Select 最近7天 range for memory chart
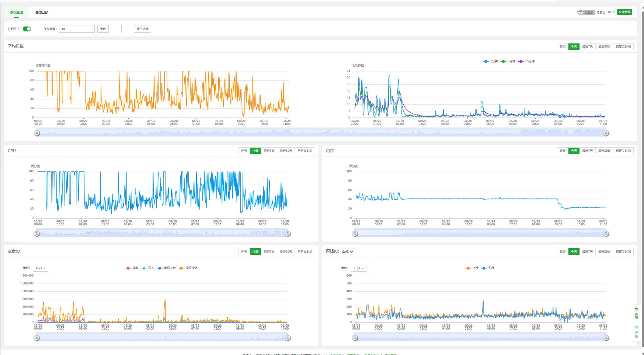 [587, 151]
